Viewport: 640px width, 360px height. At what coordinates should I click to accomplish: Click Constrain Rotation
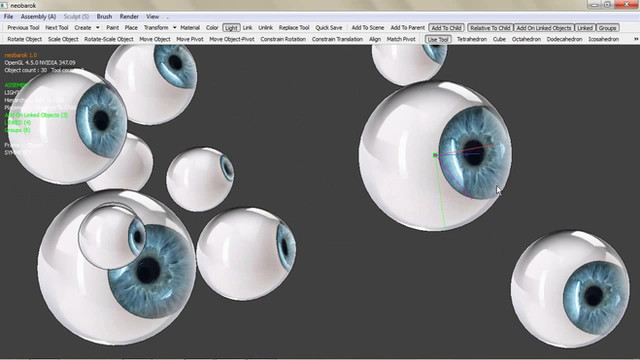(283, 39)
